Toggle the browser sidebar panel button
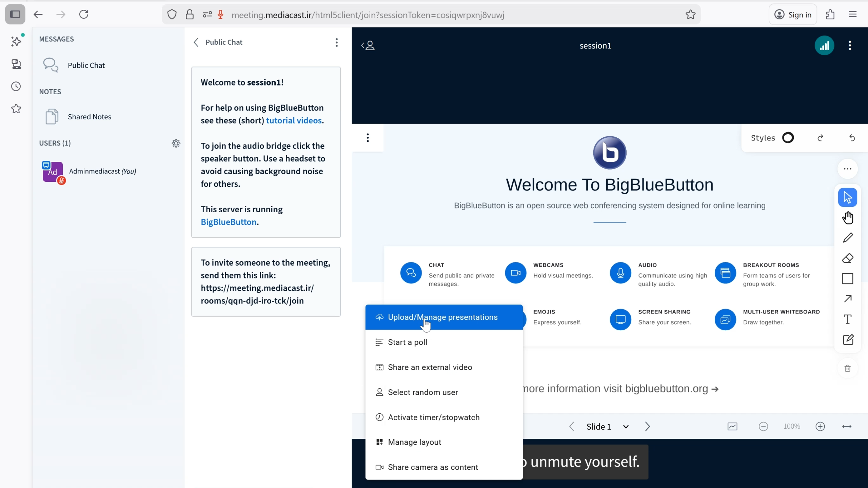The image size is (868, 488). coord(15,15)
